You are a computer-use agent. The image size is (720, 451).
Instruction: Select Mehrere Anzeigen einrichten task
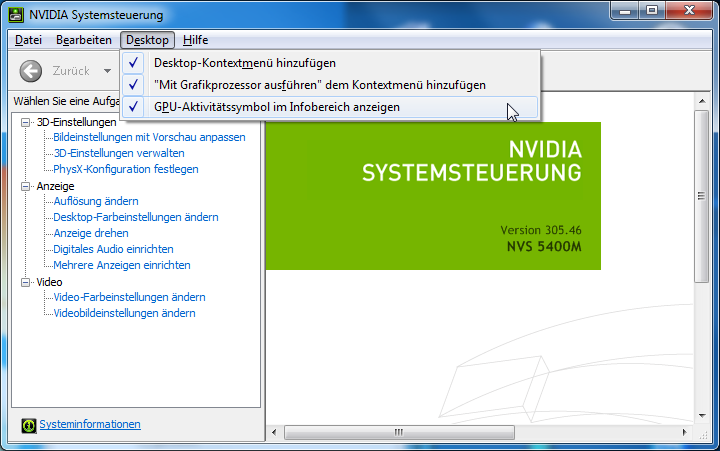tap(122, 265)
